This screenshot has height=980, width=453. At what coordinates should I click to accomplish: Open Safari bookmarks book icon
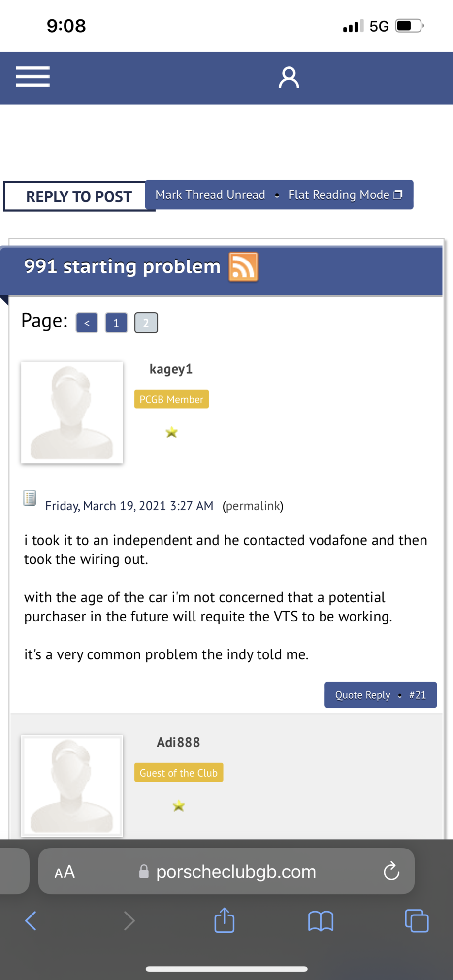321,920
